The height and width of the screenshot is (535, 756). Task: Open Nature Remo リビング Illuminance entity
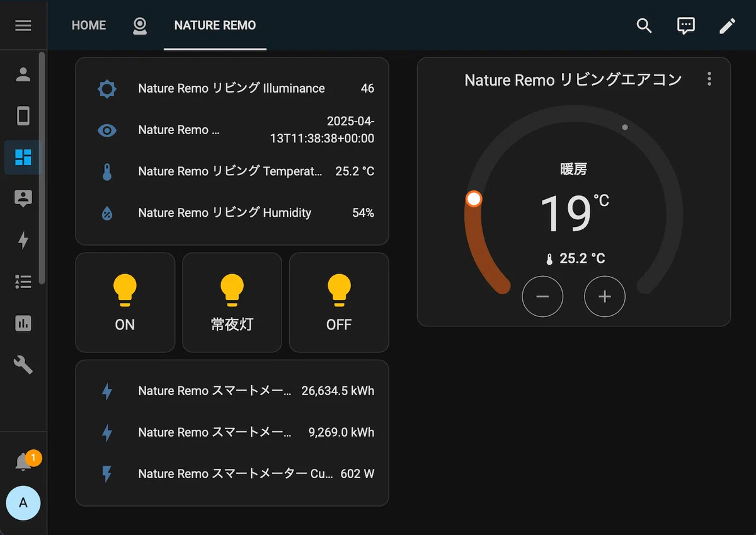(231, 88)
